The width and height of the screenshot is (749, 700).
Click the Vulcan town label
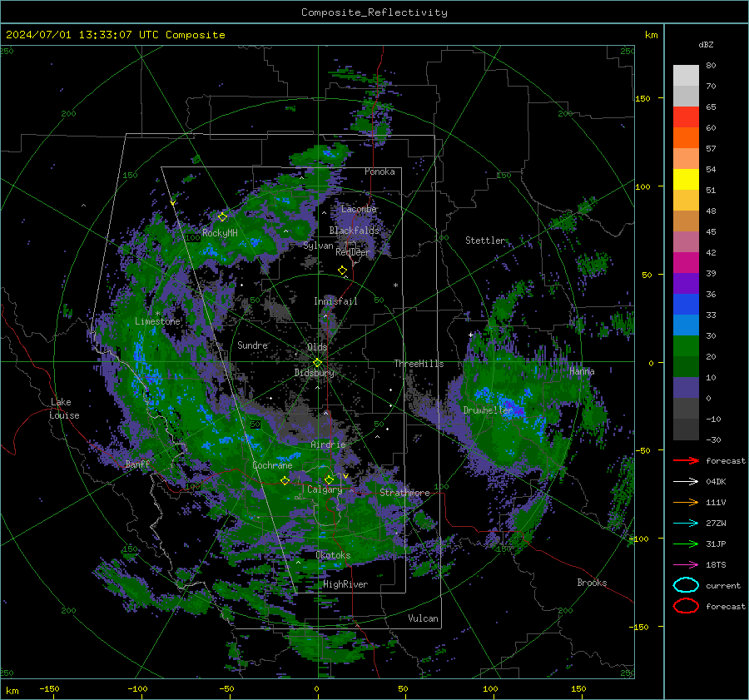click(423, 618)
